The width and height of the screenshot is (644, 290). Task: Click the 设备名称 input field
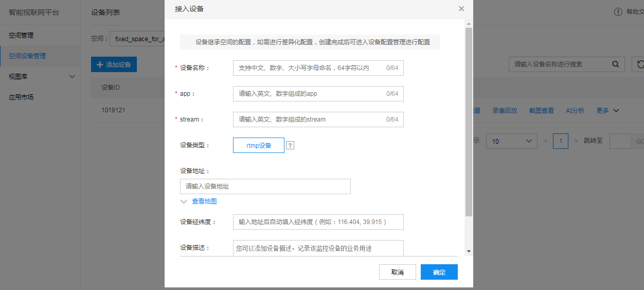(309, 68)
